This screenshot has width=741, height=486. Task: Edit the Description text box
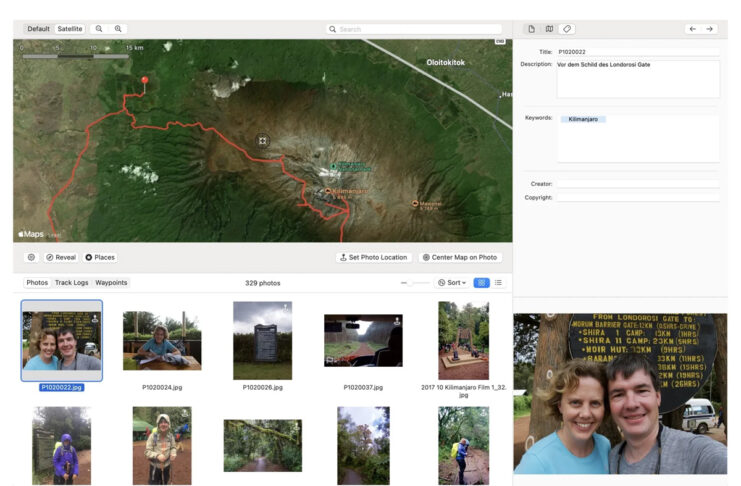click(638, 79)
